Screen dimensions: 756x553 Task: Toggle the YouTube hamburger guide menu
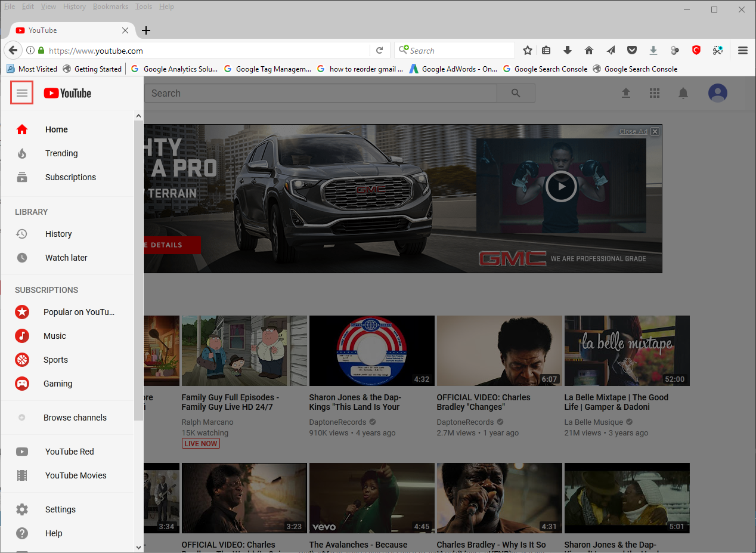pyautogui.click(x=22, y=93)
